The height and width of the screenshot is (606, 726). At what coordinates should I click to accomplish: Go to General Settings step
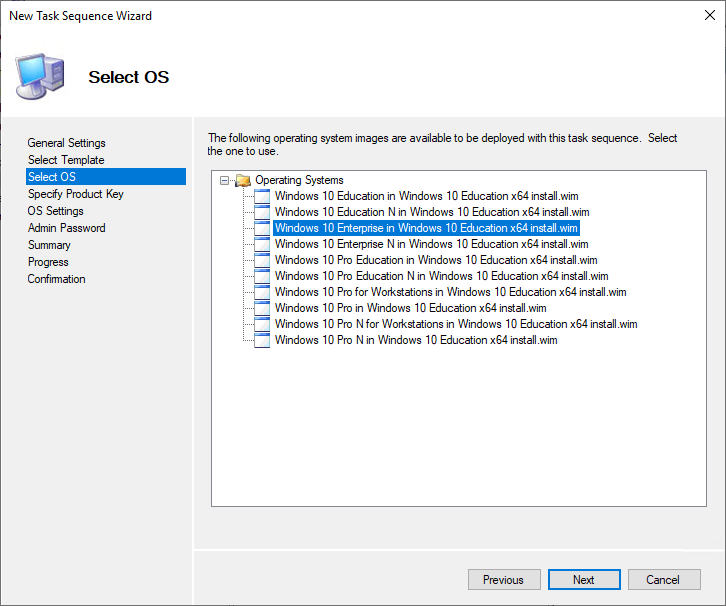tap(66, 143)
